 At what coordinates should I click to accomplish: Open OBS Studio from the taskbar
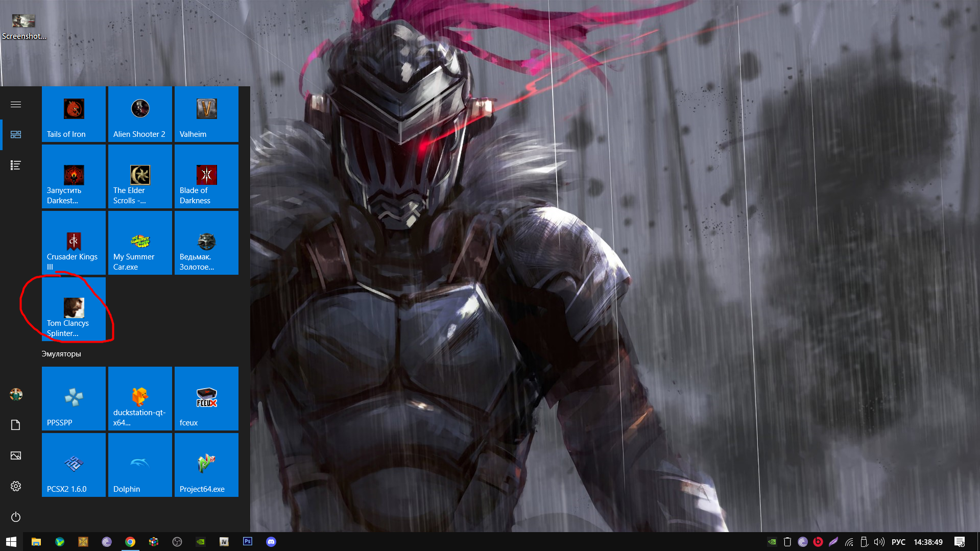click(177, 541)
